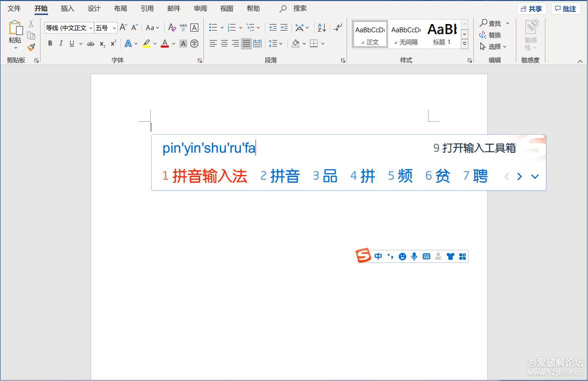
Task: Open the font name dropdown
Action: pos(69,28)
